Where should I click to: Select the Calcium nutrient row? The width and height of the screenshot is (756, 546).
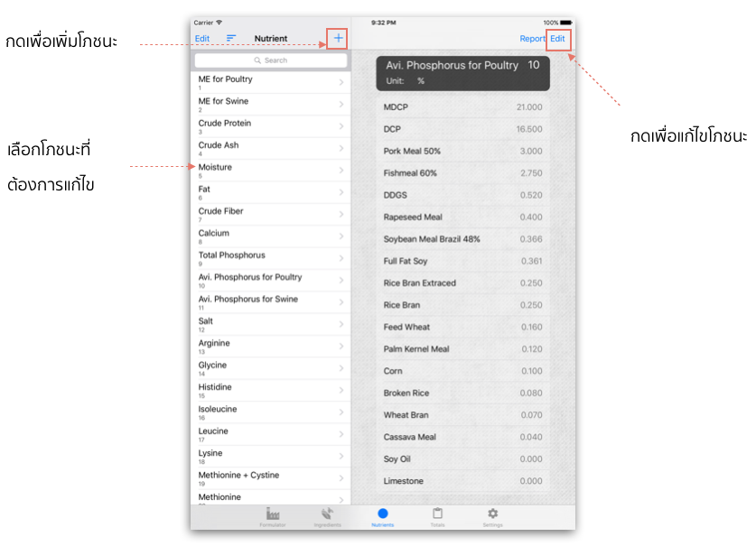click(x=271, y=236)
